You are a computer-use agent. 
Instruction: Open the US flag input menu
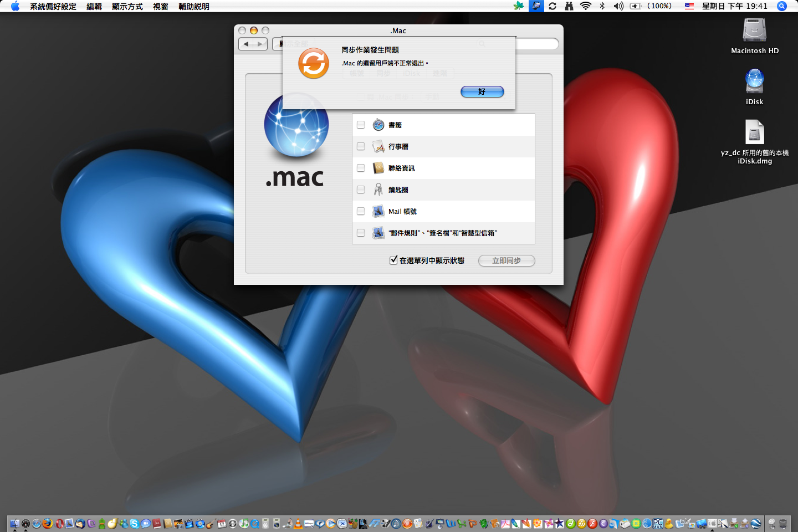[x=689, y=6]
